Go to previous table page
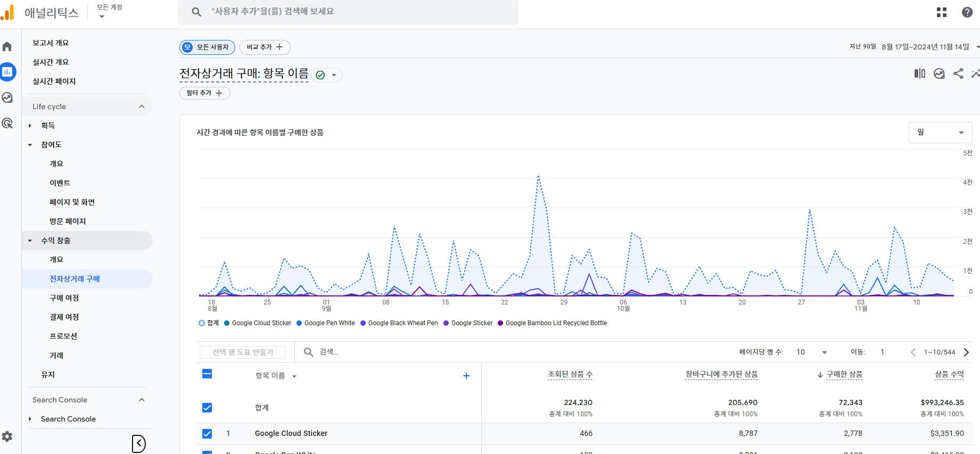This screenshot has width=980, height=454. pos(913,352)
